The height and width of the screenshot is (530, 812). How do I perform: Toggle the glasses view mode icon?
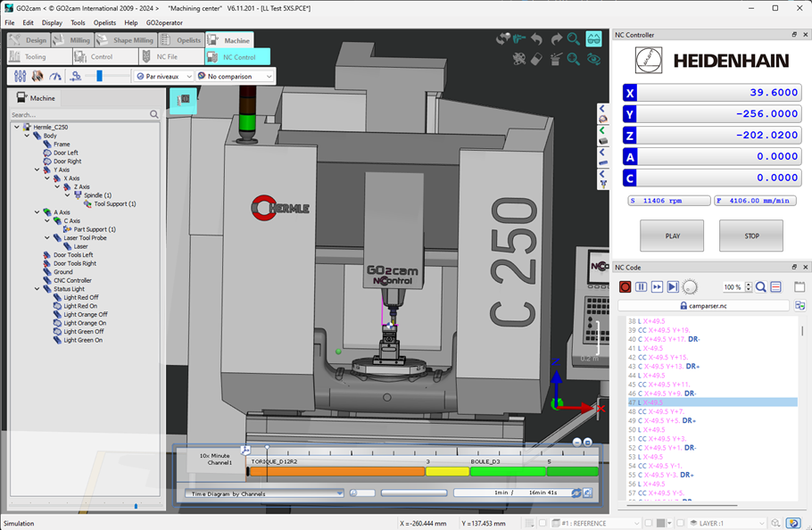593,39
